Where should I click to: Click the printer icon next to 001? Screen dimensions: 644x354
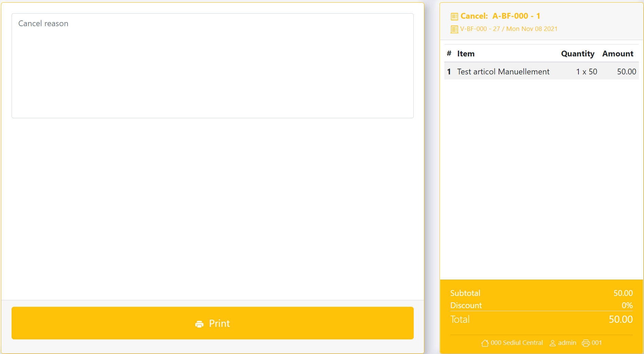click(x=586, y=343)
